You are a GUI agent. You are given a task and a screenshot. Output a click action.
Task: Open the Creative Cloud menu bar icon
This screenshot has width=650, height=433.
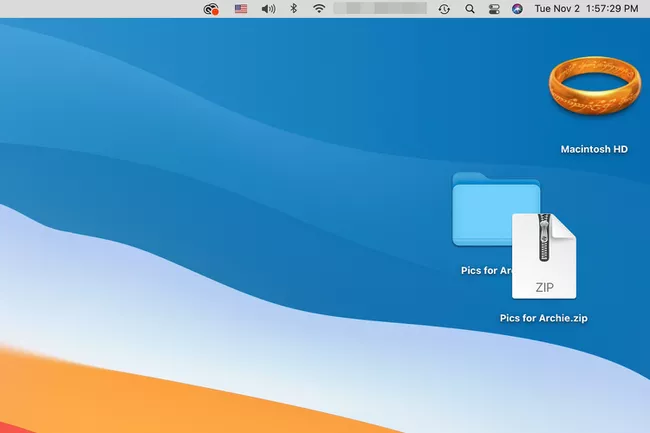coord(211,8)
